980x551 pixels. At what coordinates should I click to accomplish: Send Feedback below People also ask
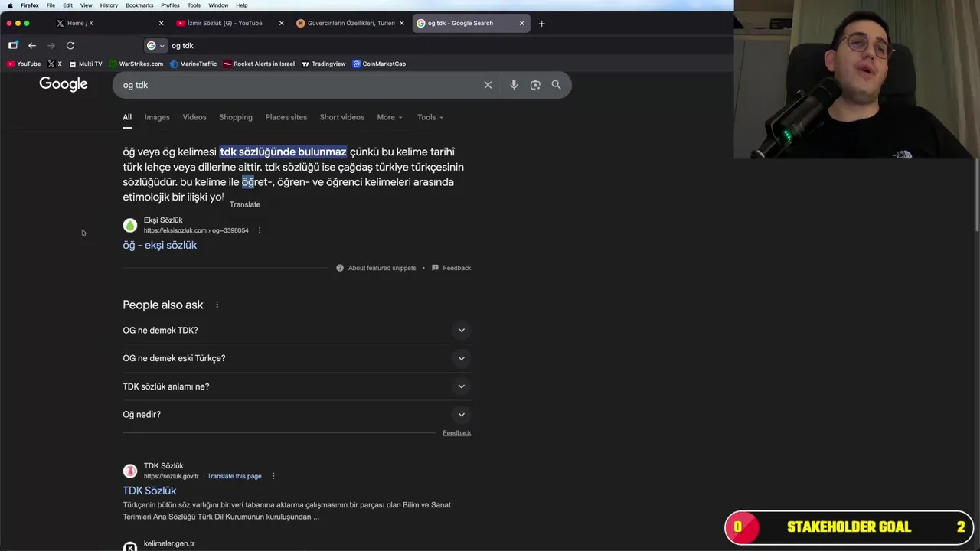457,433
